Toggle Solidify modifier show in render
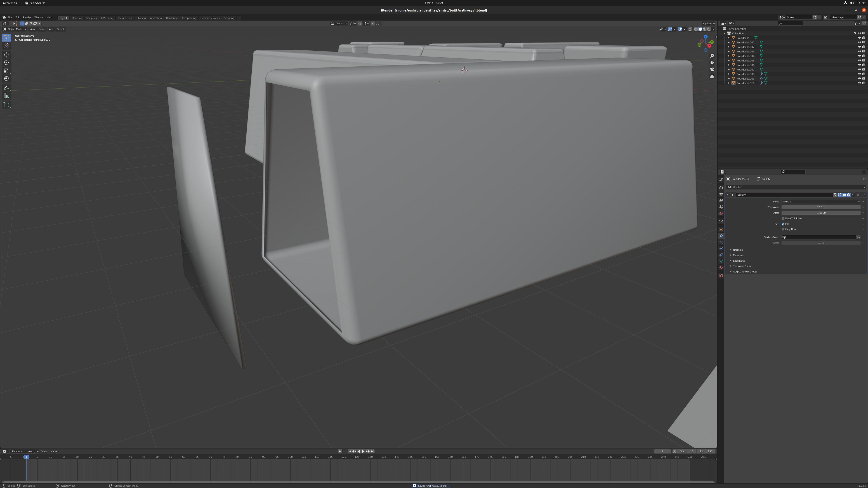This screenshot has width=868, height=488. [849, 195]
